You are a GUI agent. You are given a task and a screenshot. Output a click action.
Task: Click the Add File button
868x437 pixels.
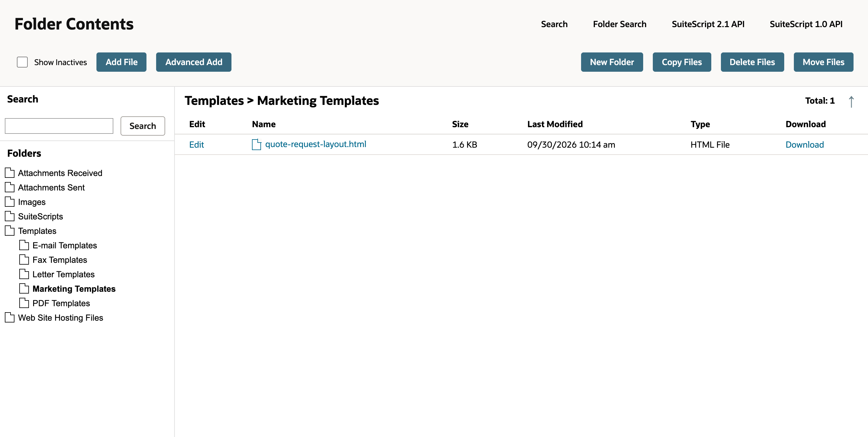(x=121, y=62)
